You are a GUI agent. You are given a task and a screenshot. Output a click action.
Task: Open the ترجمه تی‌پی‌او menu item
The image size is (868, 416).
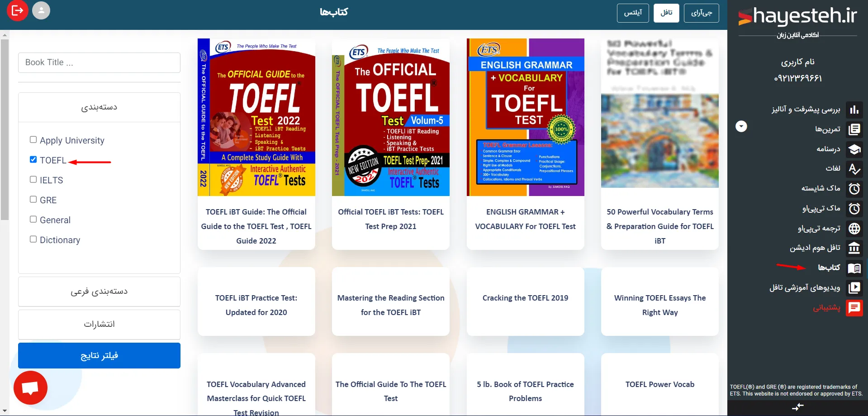click(819, 228)
